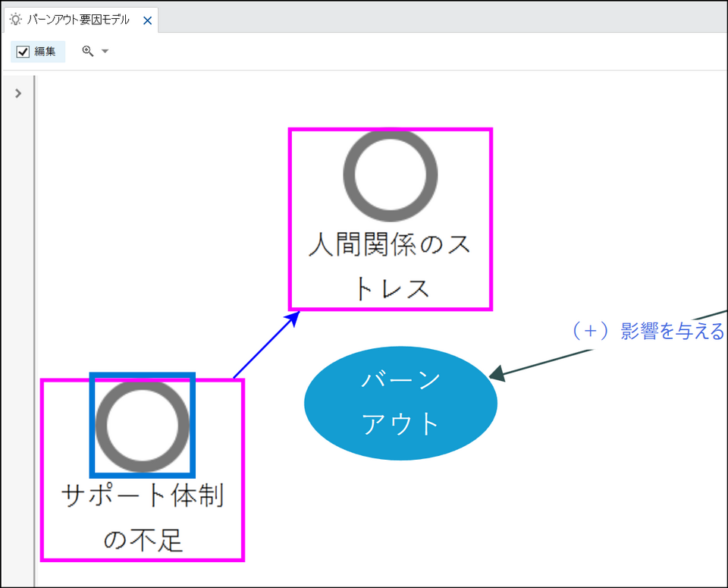Viewport: 728px width, 588px height.
Task: Click the dark arrowhead touching バーンアウト ellipse
Action: [497, 373]
